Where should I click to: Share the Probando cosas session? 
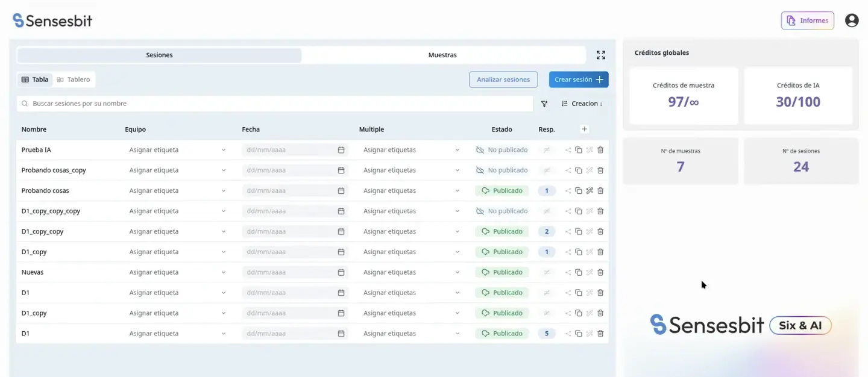[568, 191]
